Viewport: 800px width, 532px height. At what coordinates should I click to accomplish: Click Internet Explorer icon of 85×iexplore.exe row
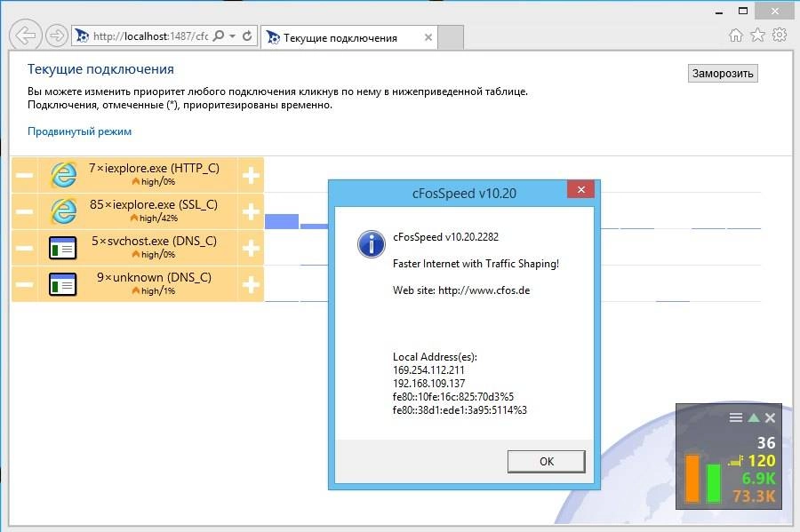coord(63,211)
